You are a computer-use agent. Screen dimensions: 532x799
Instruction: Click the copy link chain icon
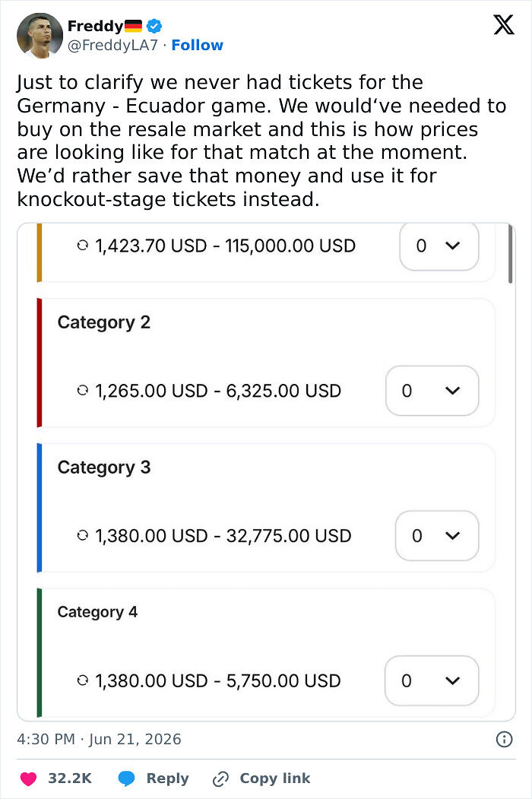[220, 778]
